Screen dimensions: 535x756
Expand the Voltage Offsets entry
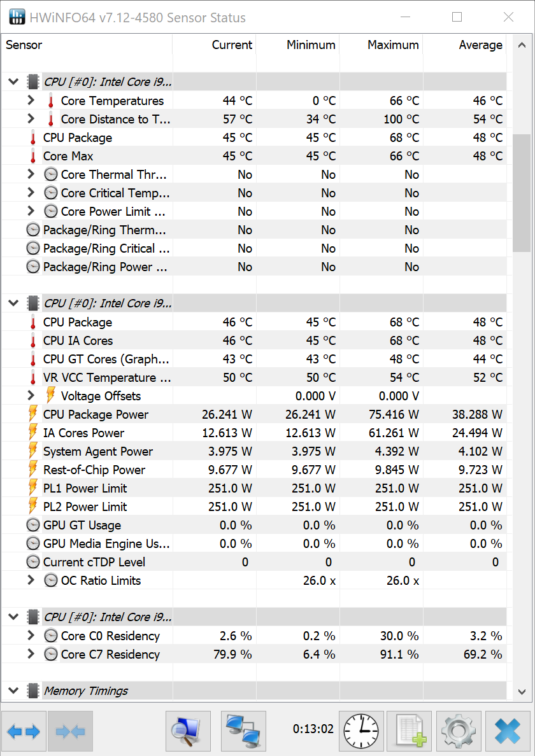point(31,396)
